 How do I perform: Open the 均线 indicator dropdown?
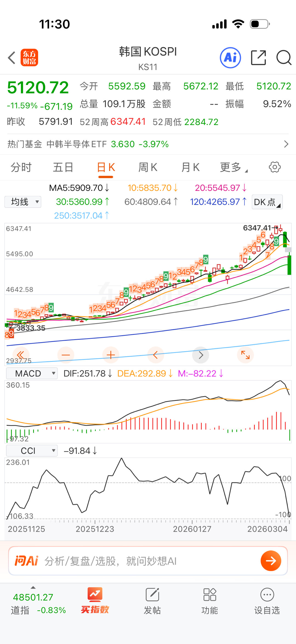pyautogui.click(x=23, y=202)
